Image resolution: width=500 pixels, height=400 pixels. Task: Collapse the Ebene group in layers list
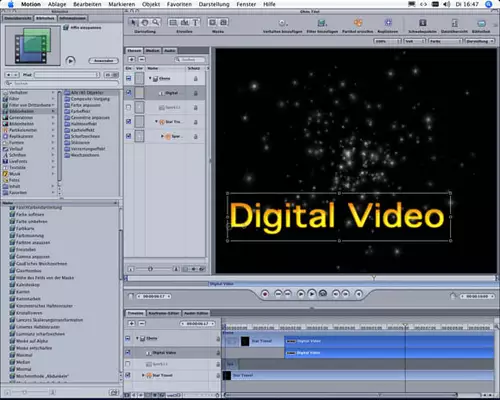(x=150, y=78)
